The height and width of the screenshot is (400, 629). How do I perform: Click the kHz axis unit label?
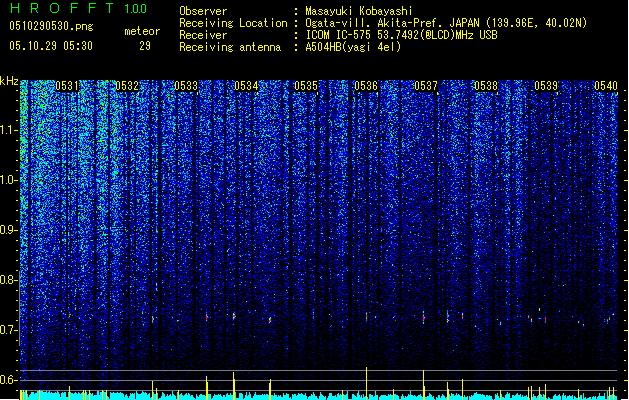coord(9,81)
